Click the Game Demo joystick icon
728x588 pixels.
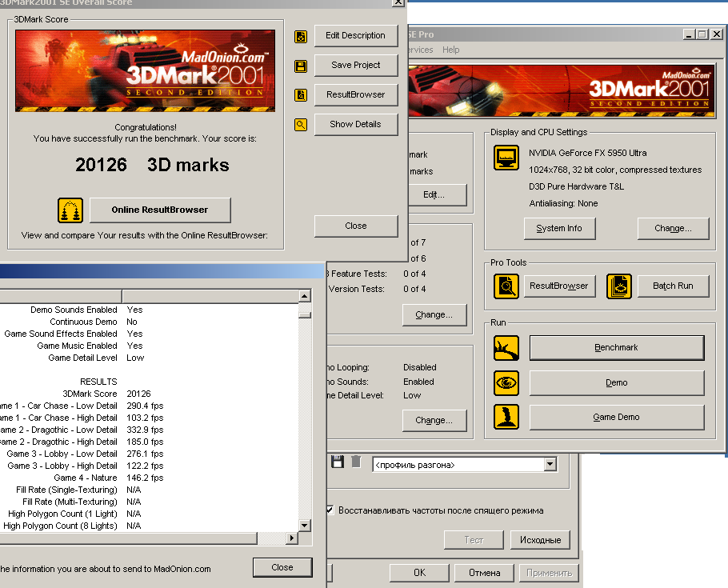pyautogui.click(x=506, y=417)
